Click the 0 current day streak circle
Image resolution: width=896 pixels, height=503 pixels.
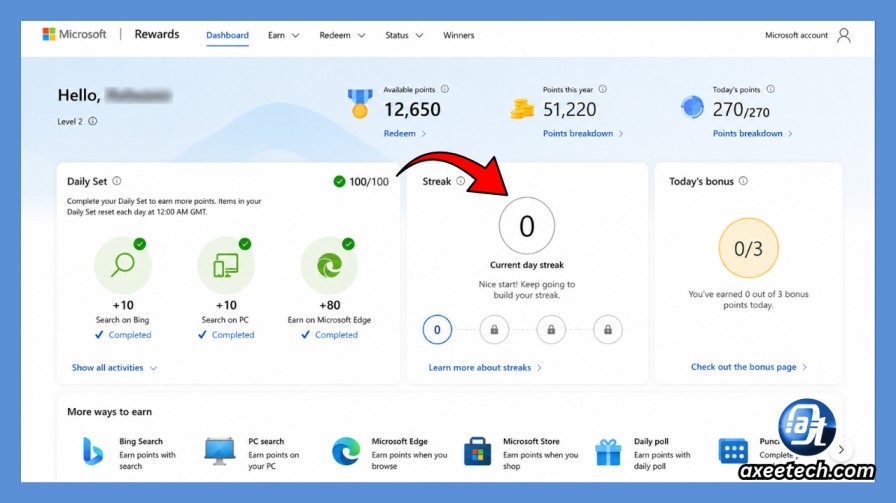(526, 226)
